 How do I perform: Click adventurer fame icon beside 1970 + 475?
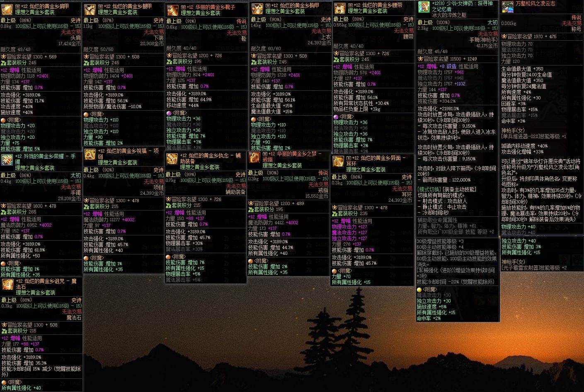pyautogui.click(x=504, y=36)
